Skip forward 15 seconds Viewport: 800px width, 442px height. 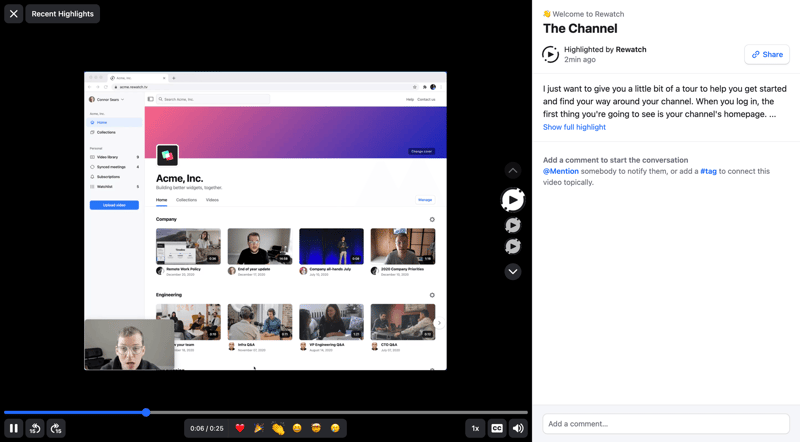(56, 428)
